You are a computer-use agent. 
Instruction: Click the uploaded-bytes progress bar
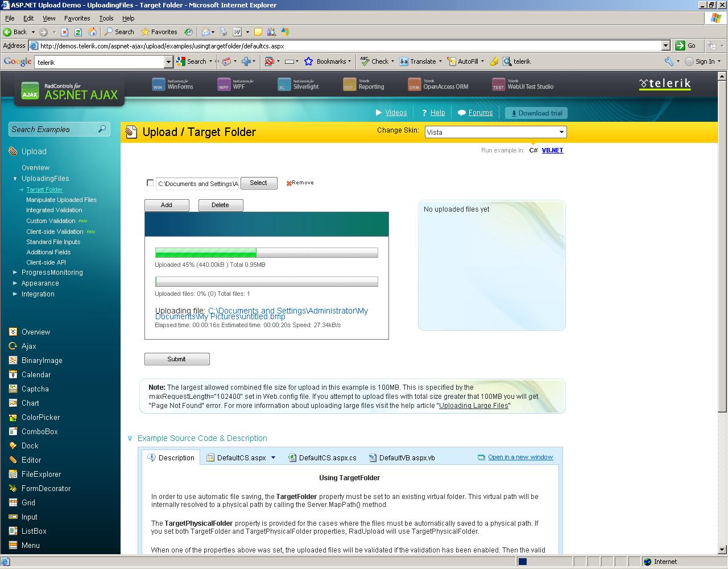[266, 253]
